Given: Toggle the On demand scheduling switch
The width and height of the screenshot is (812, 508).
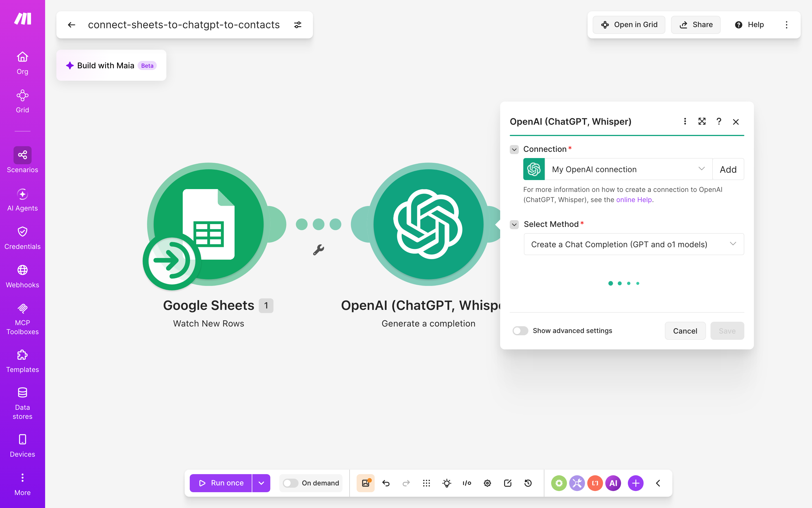Looking at the screenshot, I should 290,483.
